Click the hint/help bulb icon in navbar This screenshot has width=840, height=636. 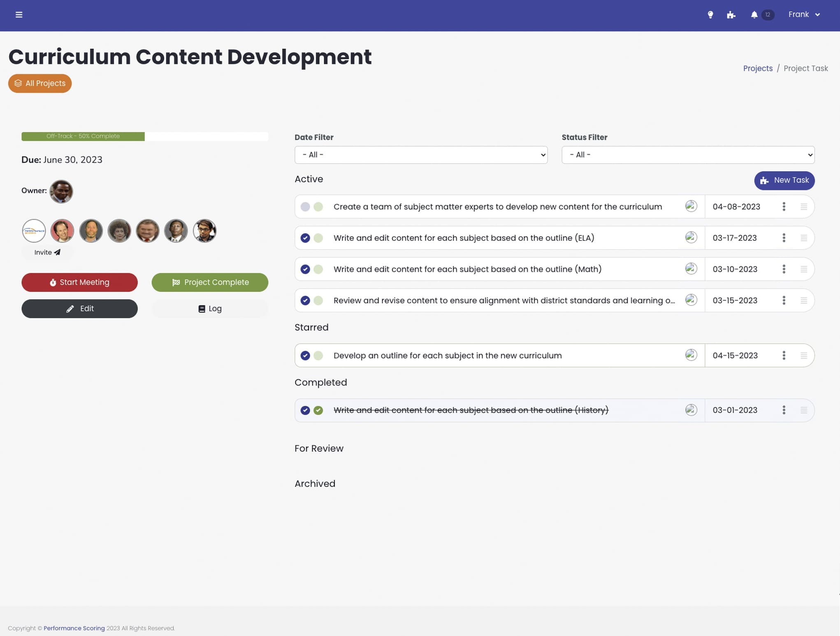click(710, 14)
